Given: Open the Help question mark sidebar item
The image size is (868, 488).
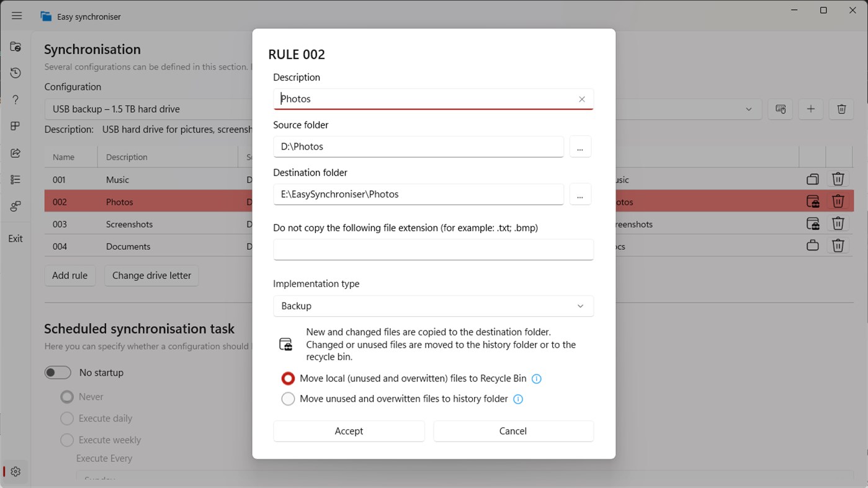Looking at the screenshot, I should [16, 100].
